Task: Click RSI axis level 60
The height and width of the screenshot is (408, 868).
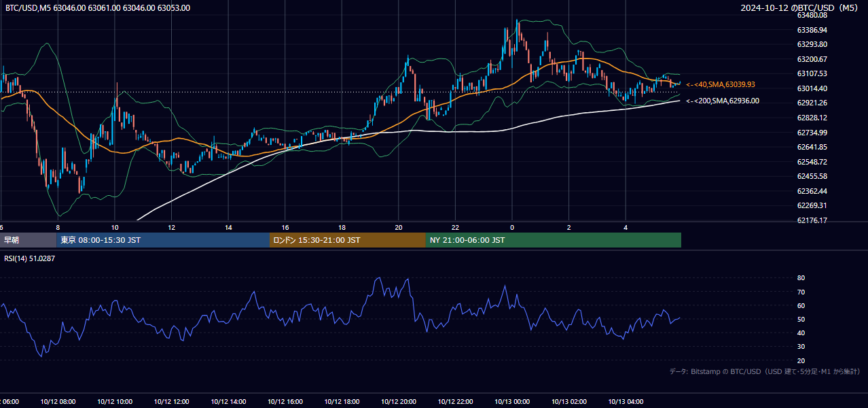Action: tap(801, 305)
